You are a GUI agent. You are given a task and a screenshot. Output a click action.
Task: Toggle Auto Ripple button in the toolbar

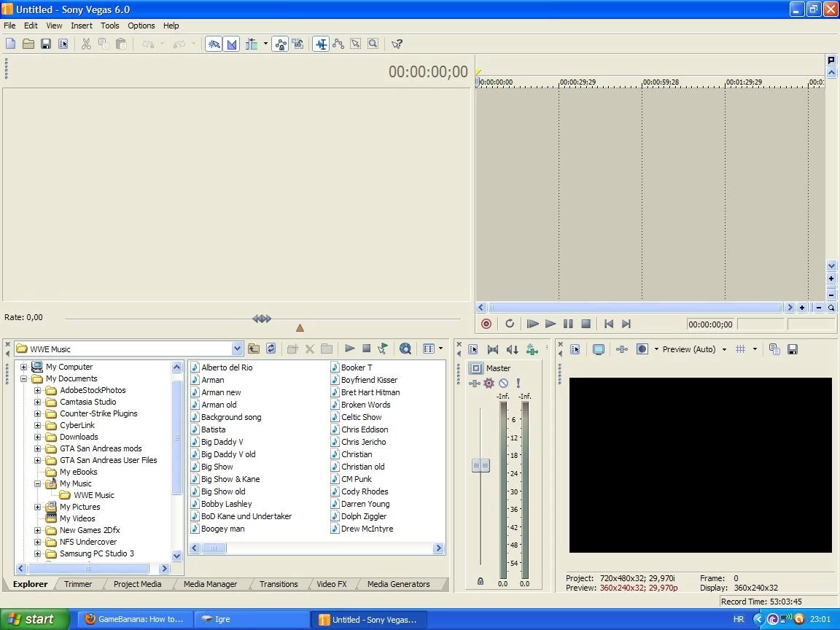[x=252, y=44]
